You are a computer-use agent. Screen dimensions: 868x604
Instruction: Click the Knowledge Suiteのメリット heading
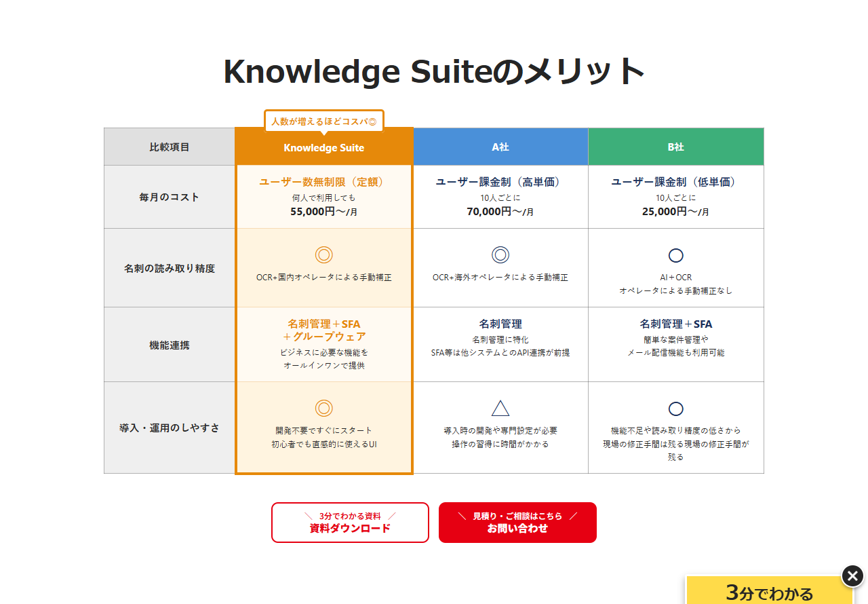click(434, 71)
